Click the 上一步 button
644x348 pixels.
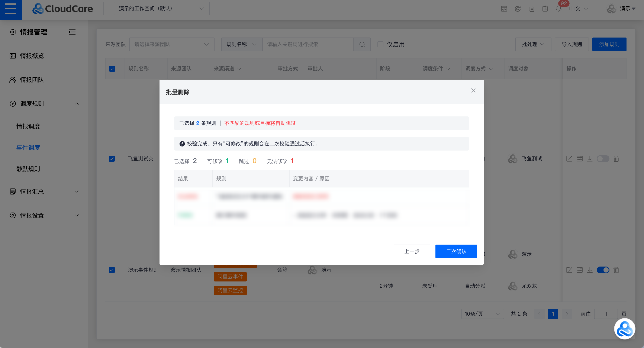pyautogui.click(x=412, y=251)
